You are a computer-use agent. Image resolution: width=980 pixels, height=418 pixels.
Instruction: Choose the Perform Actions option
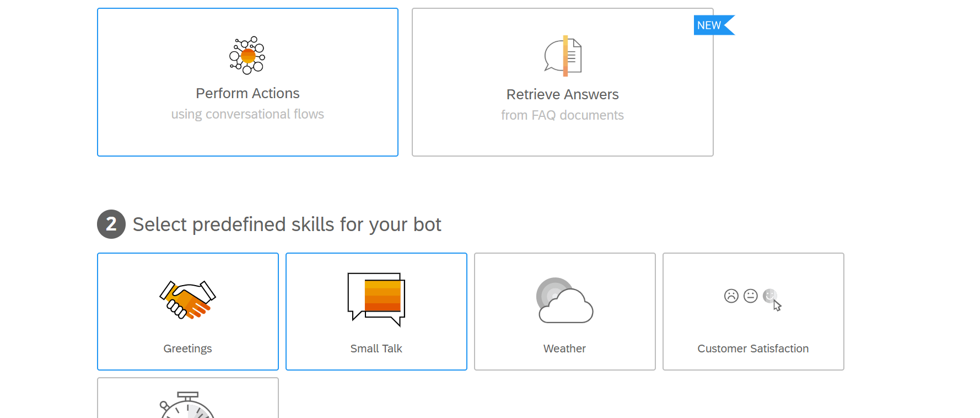click(x=247, y=82)
